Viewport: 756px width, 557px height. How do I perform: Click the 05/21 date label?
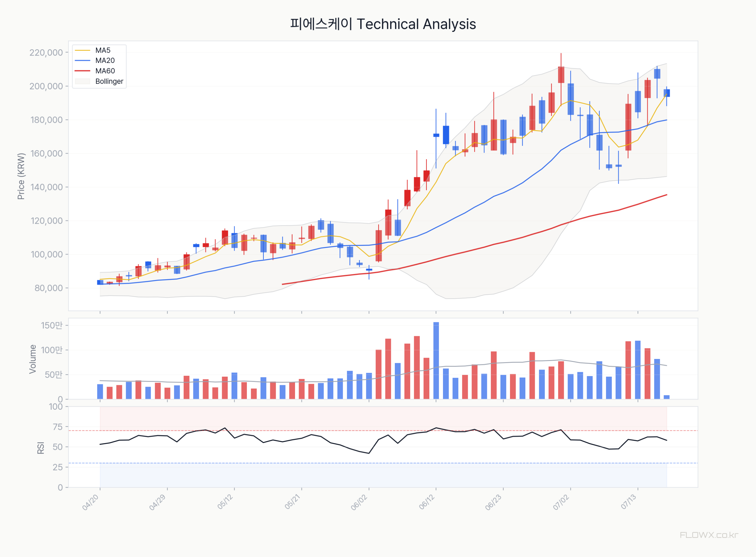tap(292, 502)
